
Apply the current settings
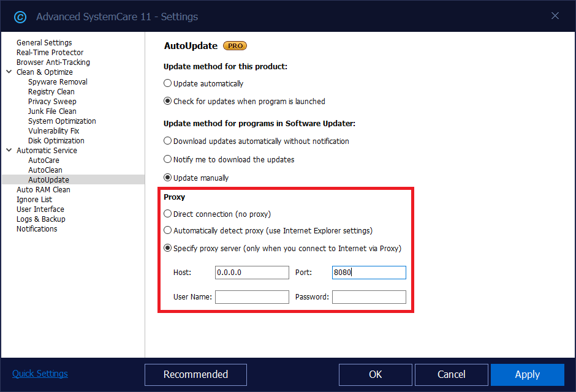point(527,374)
